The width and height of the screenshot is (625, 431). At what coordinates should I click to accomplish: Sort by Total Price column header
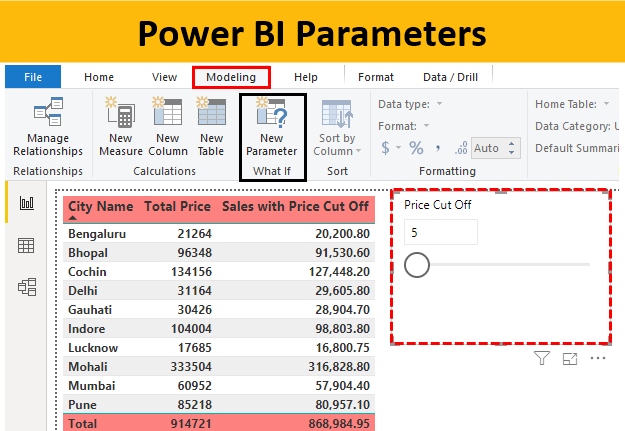(x=177, y=207)
